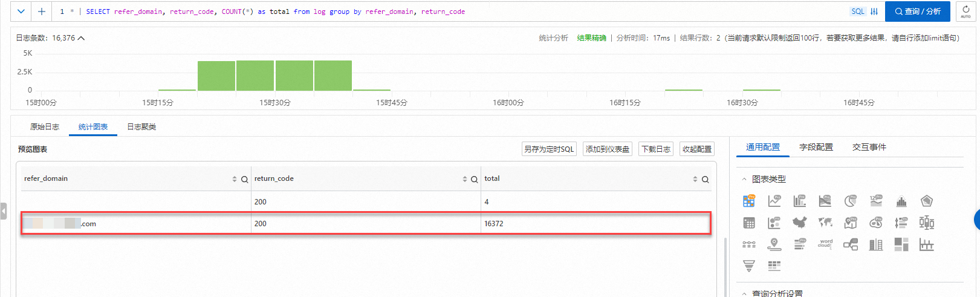
Task: Select the China map chart icon
Action: pyautogui.click(x=800, y=223)
